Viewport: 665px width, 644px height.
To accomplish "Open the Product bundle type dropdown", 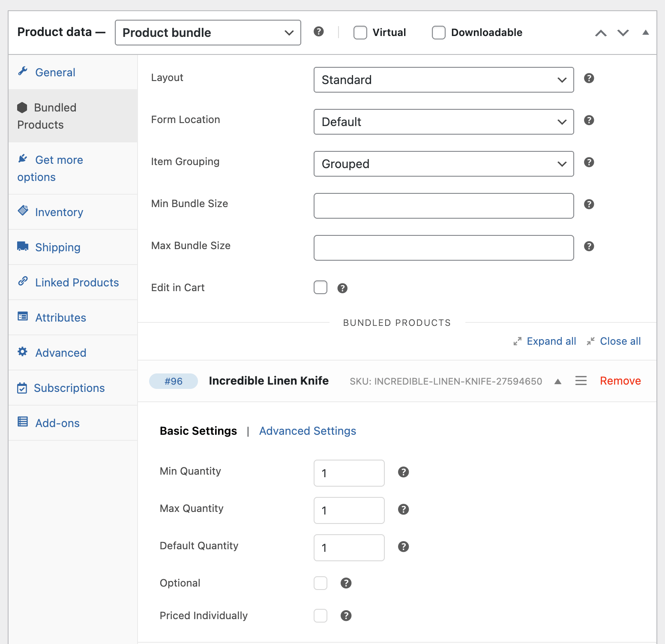I will click(208, 33).
